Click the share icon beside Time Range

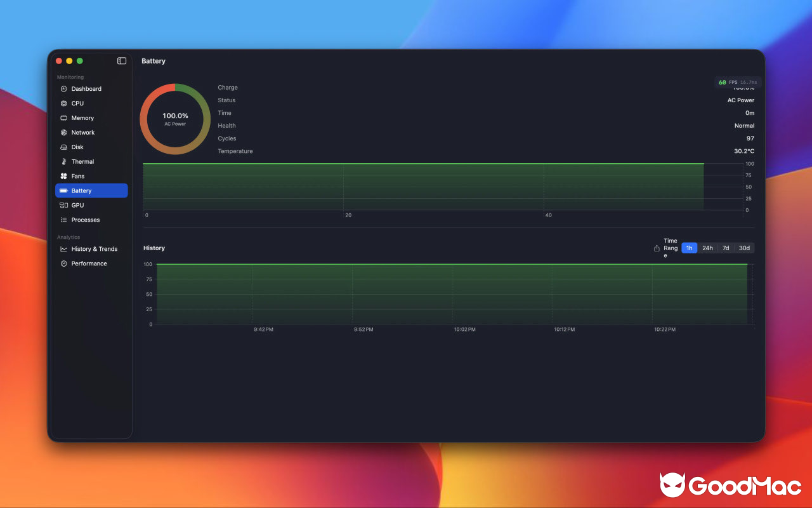pyautogui.click(x=658, y=248)
